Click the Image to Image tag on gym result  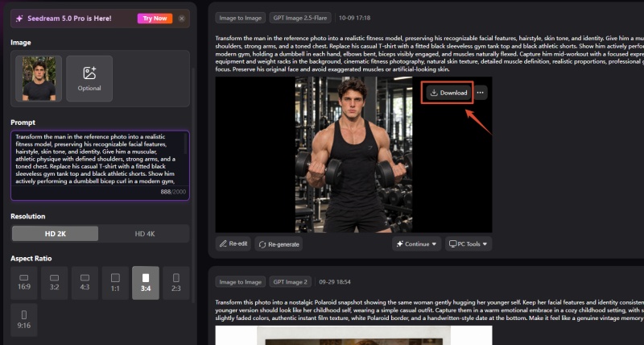(x=240, y=18)
